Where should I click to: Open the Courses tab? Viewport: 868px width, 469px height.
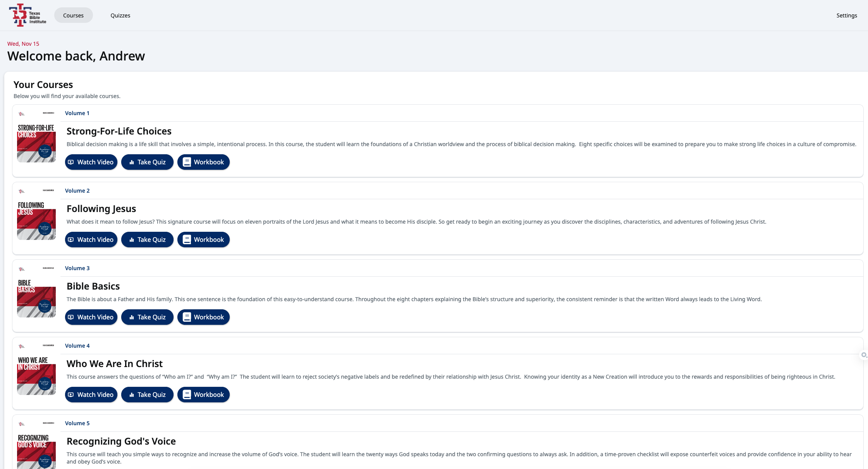click(x=73, y=16)
